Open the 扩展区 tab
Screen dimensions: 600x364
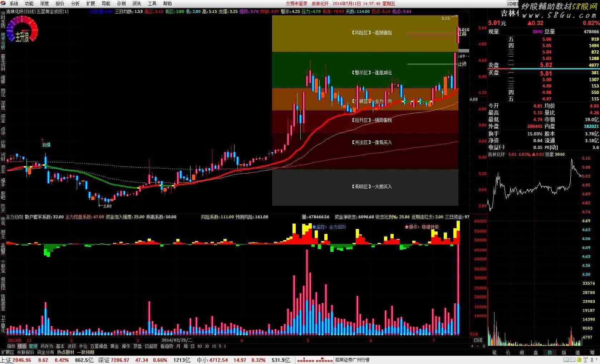coord(8,352)
